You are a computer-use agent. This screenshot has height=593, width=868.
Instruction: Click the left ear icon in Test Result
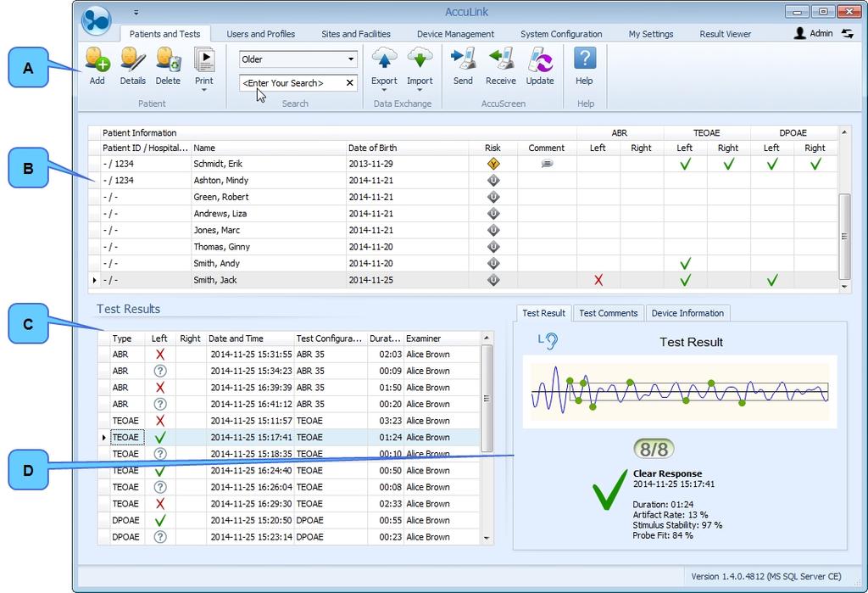(548, 341)
